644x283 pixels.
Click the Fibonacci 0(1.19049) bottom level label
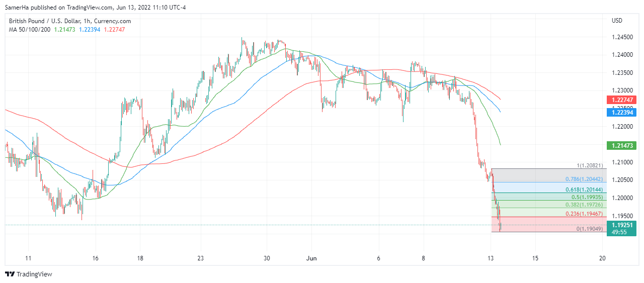[592, 229]
